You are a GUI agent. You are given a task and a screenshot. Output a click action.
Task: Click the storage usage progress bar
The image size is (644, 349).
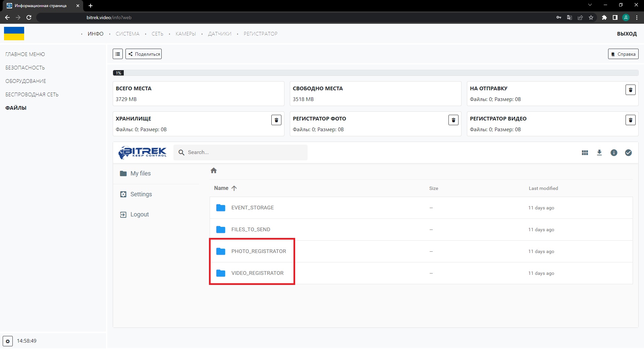pyautogui.click(x=375, y=73)
